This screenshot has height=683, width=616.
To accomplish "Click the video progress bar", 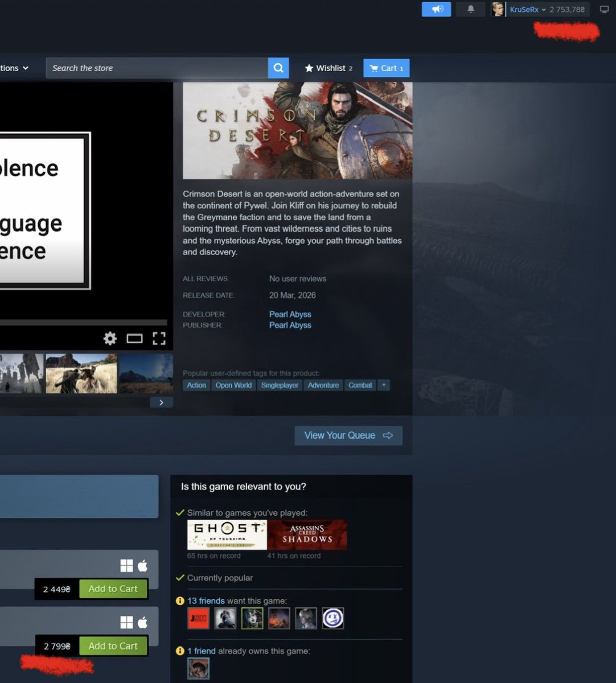I will (x=84, y=323).
